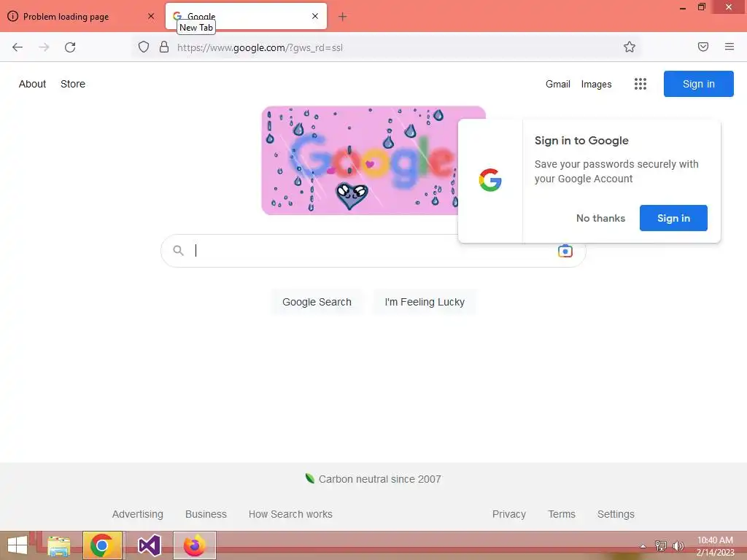Screen dimensions: 747x560
Task: Click the Google Search button
Action: tap(317, 302)
